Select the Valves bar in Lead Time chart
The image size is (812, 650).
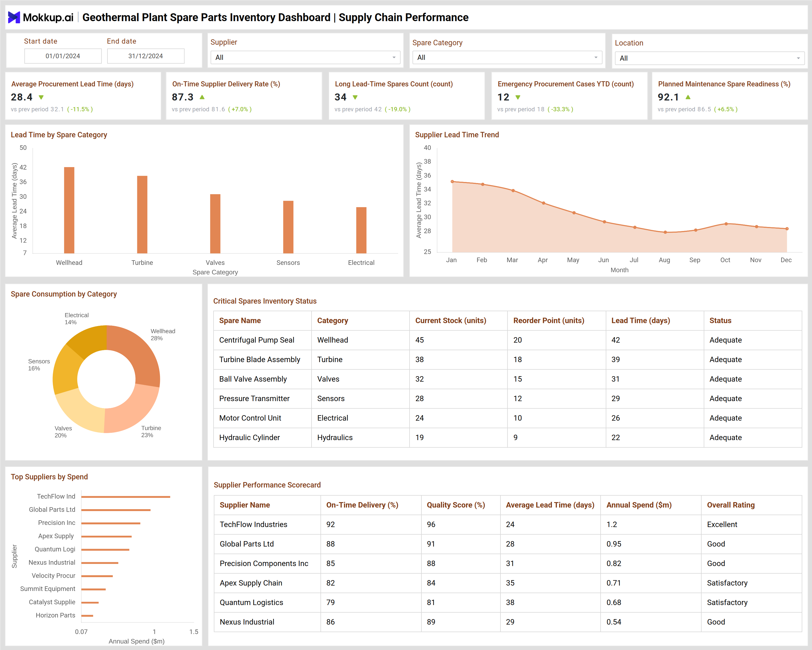(x=215, y=223)
